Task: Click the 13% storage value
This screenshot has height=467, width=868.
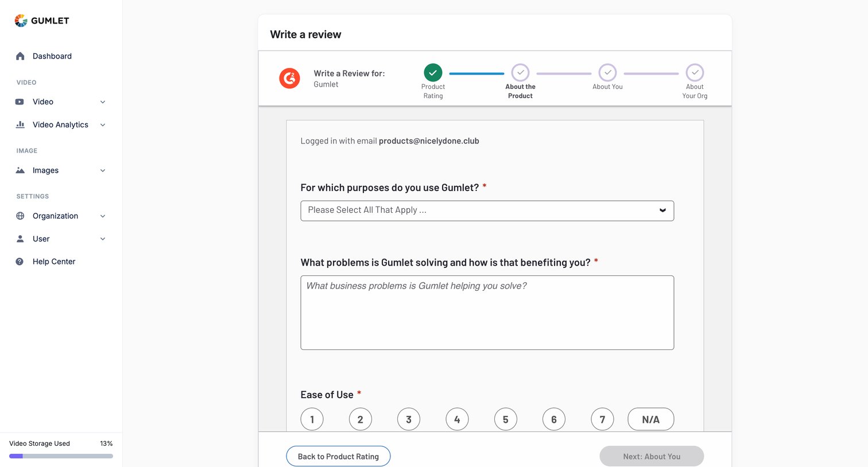Action: [x=106, y=443]
